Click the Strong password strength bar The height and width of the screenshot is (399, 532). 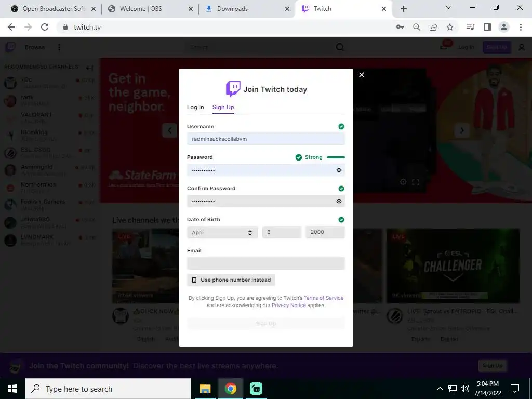pos(336,157)
